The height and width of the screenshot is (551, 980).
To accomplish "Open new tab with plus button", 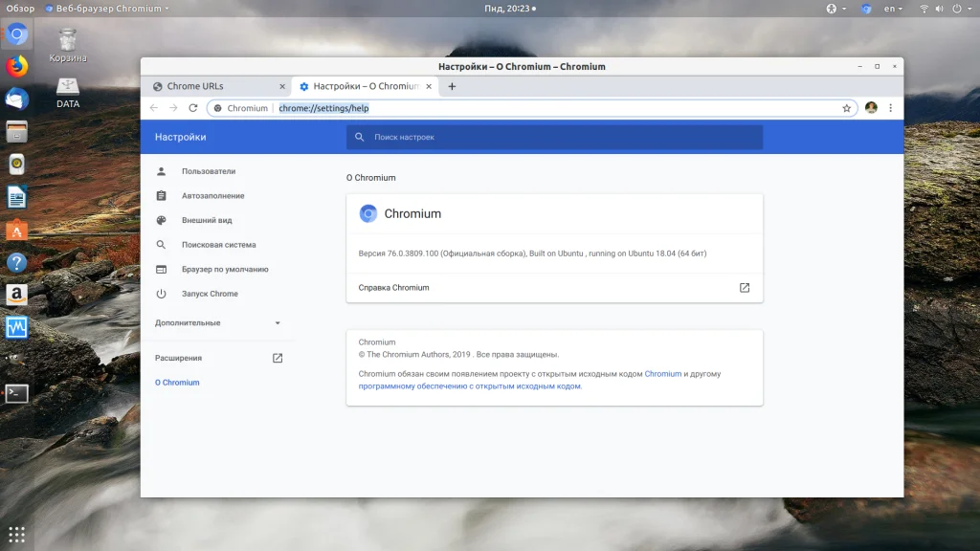I will [452, 86].
